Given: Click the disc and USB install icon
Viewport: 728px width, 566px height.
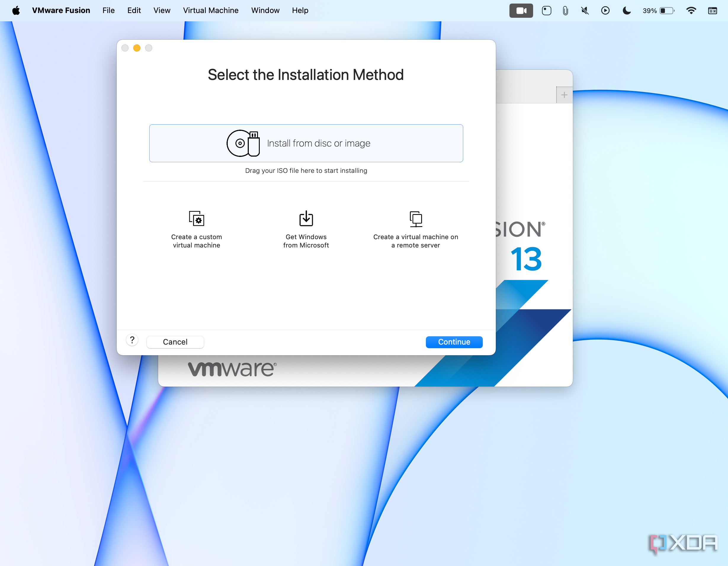Looking at the screenshot, I should pos(243,143).
